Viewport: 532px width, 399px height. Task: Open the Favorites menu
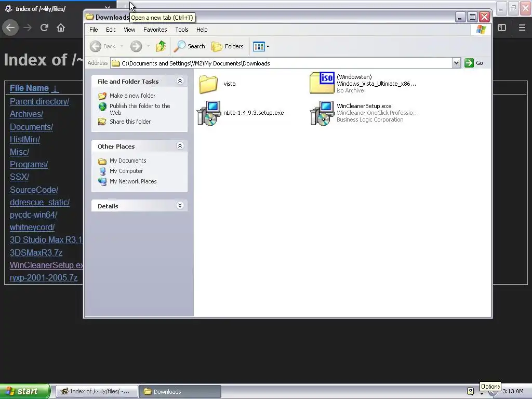[155, 30]
